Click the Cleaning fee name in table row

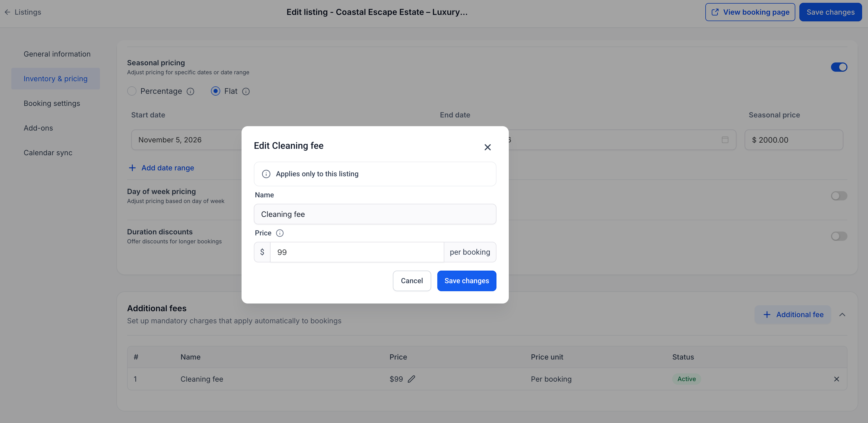point(202,379)
